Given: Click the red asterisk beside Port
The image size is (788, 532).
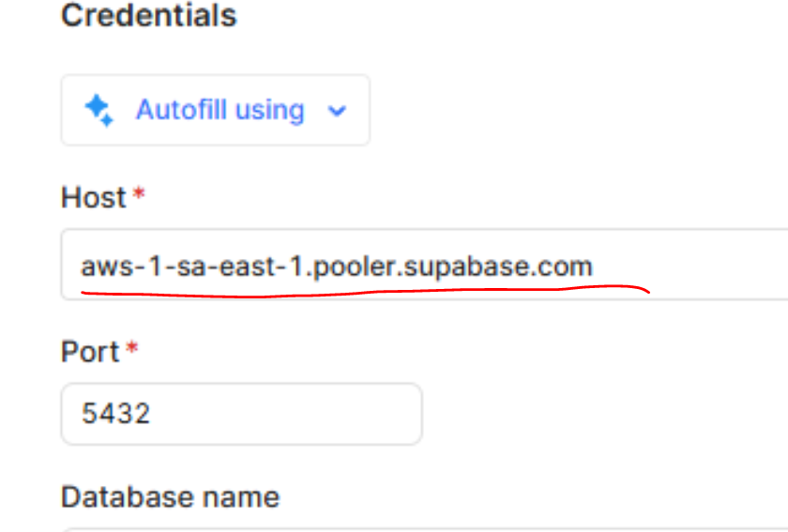Looking at the screenshot, I should [132, 349].
